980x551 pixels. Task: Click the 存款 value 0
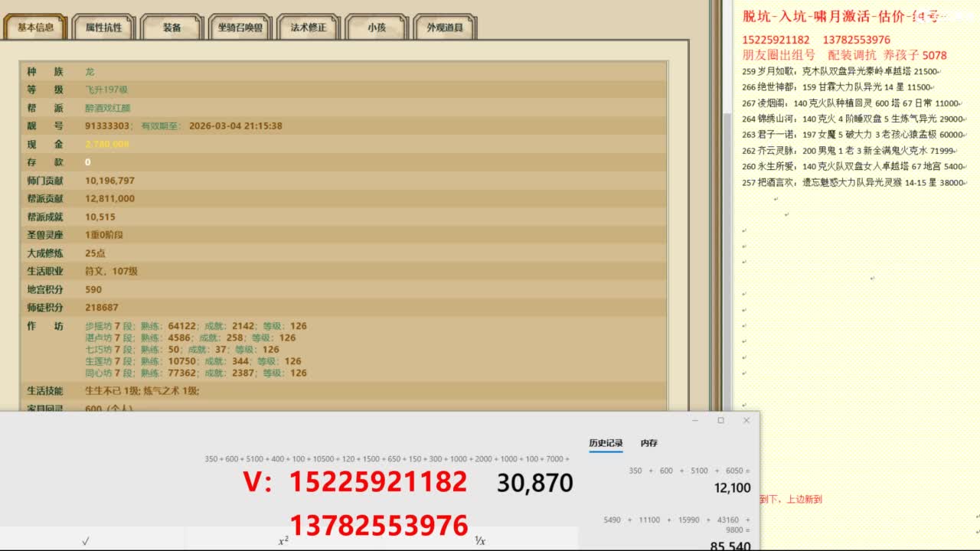(x=88, y=162)
